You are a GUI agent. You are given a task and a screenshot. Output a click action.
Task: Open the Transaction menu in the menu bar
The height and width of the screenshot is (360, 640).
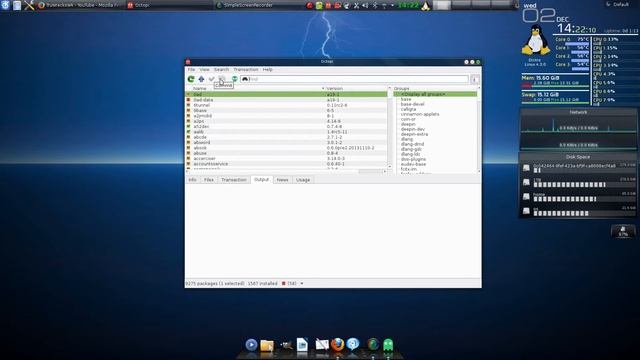click(x=246, y=70)
